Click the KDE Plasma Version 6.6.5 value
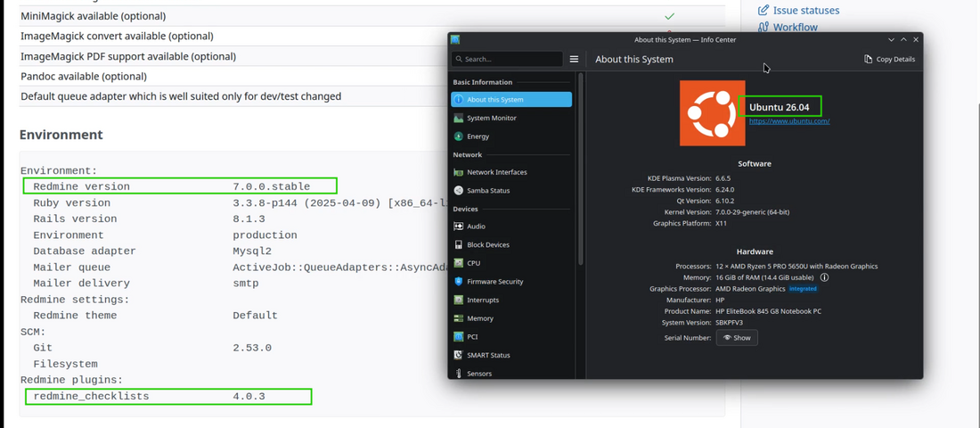 coord(724,178)
